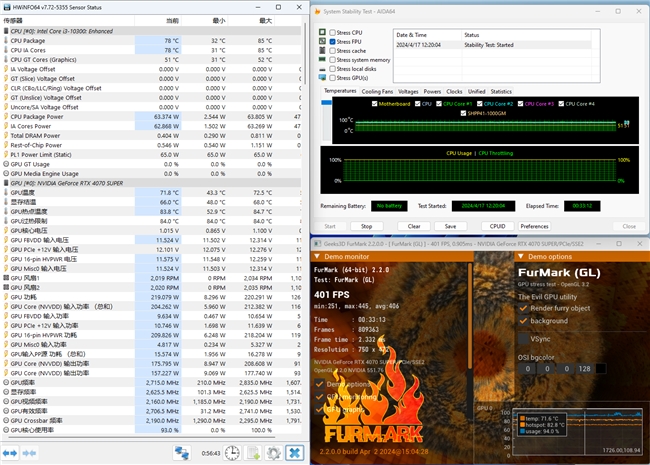650x465 pixels.
Task: Click the Clear button in AIDA64
Action: click(414, 226)
